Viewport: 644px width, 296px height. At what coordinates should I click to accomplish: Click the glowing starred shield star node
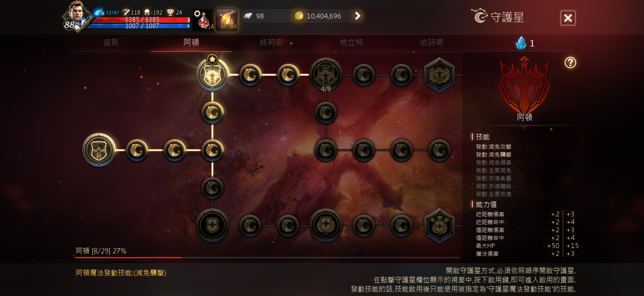click(212, 74)
